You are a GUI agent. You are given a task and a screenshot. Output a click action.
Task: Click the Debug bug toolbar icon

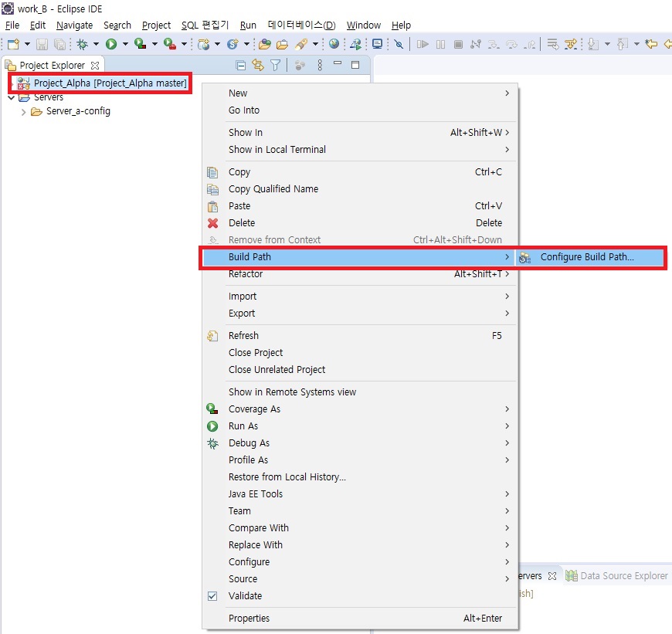pos(83,44)
